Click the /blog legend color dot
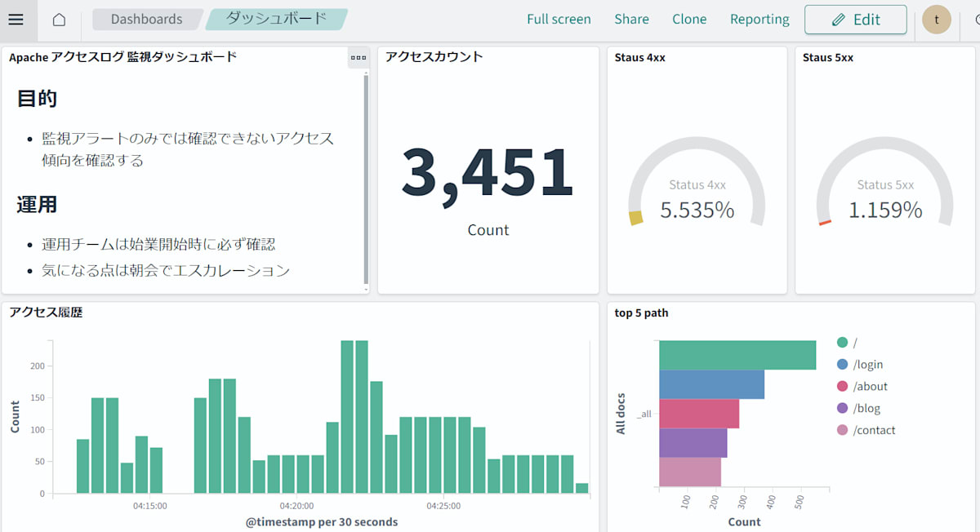This screenshot has width=980, height=532. point(843,408)
